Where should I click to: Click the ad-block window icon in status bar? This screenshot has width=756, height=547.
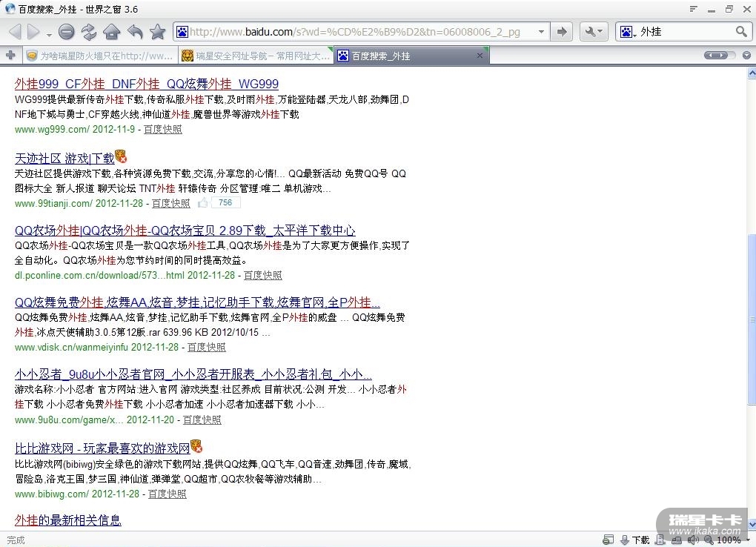608,540
